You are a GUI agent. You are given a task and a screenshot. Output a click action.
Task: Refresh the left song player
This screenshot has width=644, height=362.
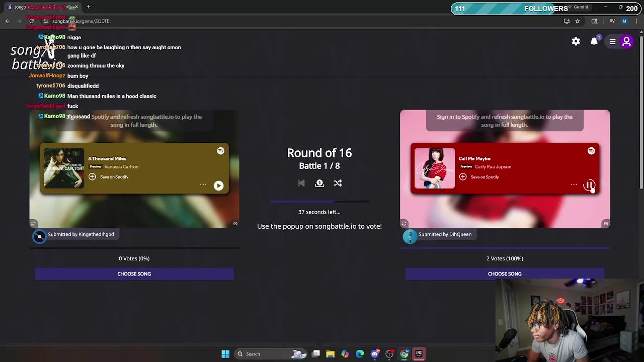(x=33, y=224)
